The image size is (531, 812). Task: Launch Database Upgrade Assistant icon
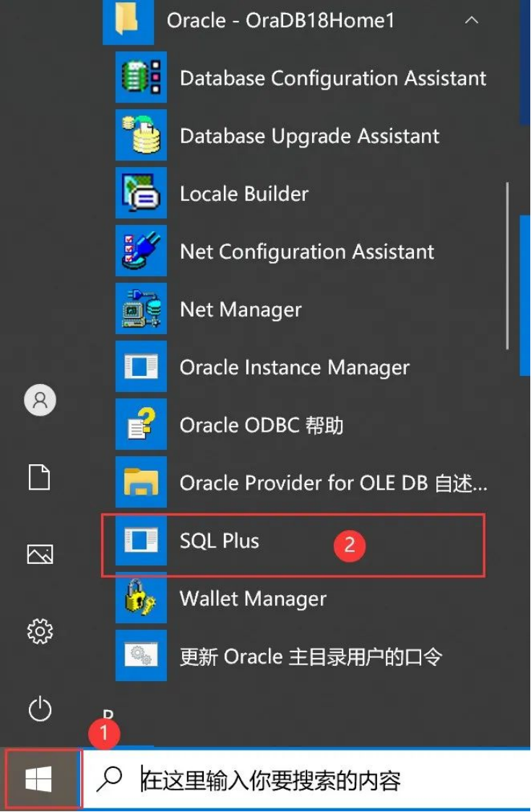[141, 135]
